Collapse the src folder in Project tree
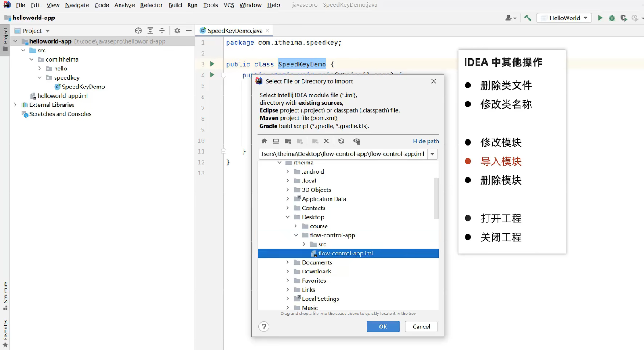 pyautogui.click(x=23, y=51)
